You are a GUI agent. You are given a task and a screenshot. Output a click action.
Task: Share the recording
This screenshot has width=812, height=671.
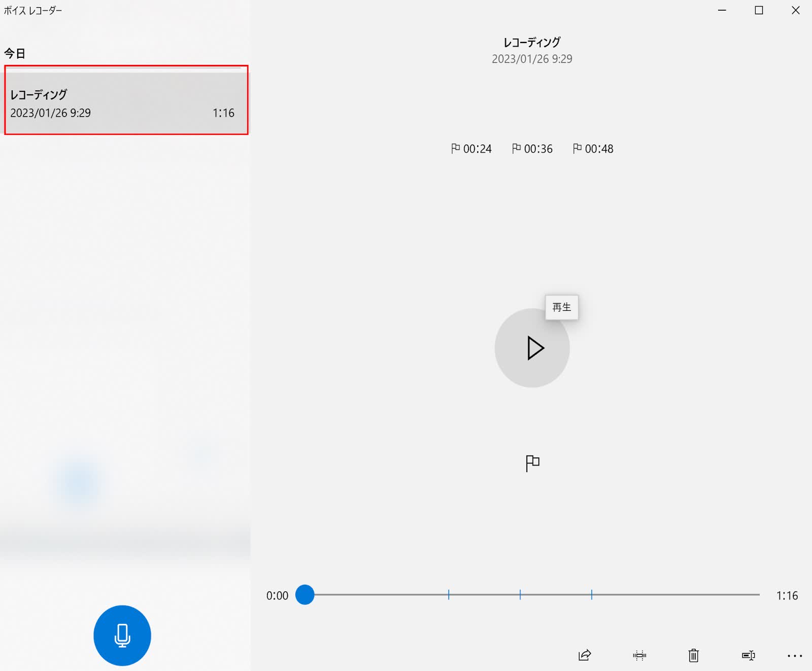(585, 655)
